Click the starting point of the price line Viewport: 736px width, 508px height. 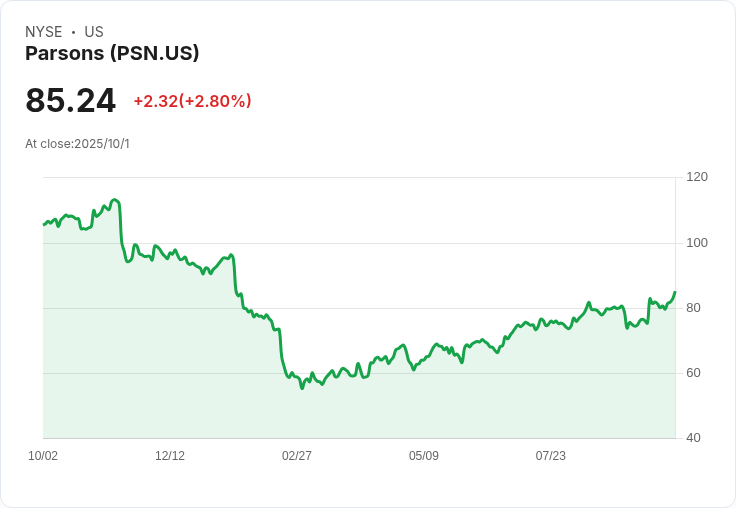click(x=44, y=224)
